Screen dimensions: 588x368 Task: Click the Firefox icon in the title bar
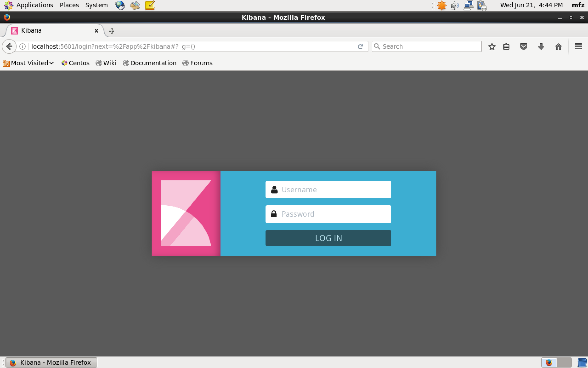(x=7, y=17)
